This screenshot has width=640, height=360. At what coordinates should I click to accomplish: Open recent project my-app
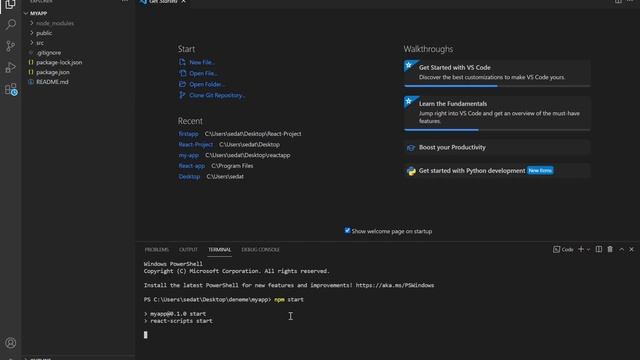pos(189,155)
